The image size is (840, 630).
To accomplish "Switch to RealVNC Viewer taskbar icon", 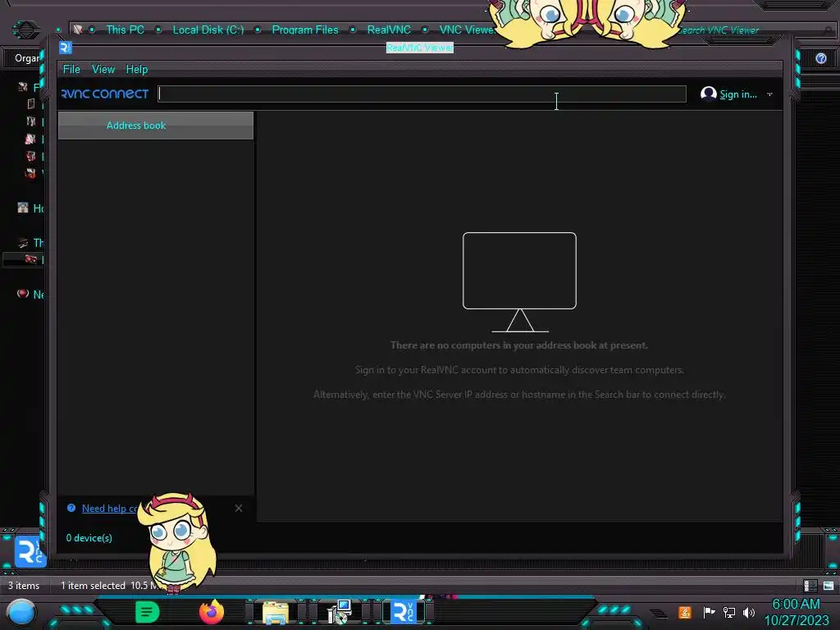I will click(404, 612).
